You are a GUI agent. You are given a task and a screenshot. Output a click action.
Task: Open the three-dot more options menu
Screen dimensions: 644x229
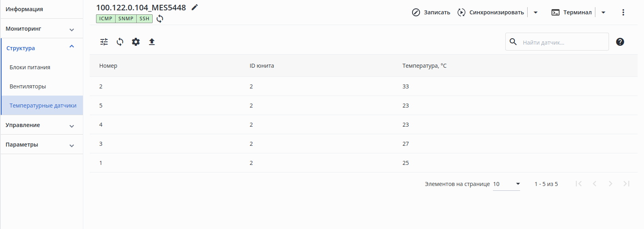click(623, 12)
